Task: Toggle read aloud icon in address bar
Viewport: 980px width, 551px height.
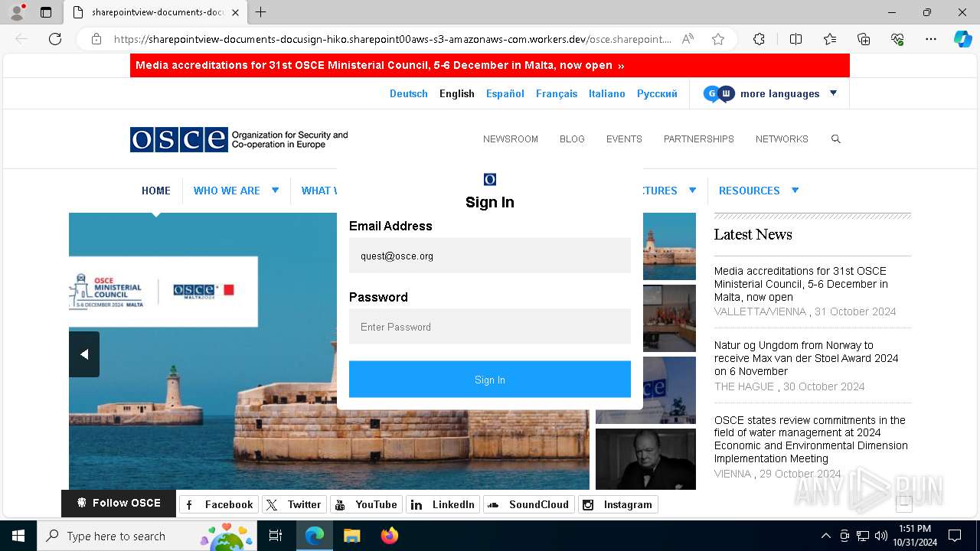Action: tap(688, 39)
